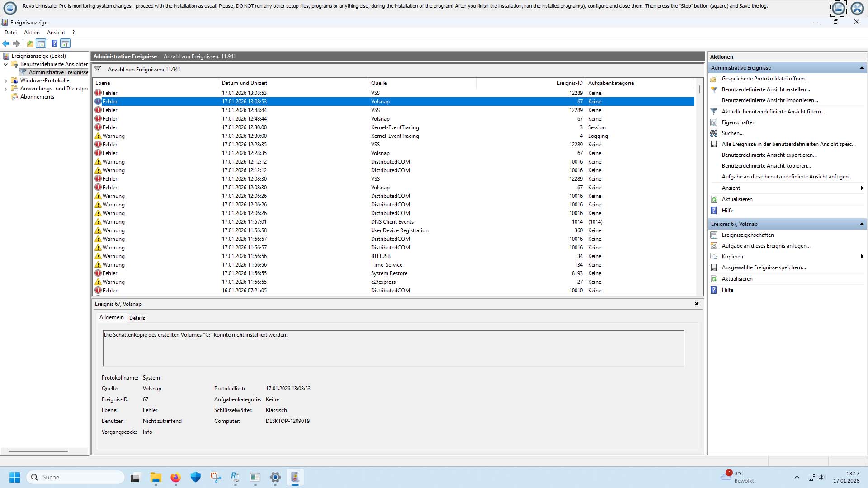Click Benutzerdefinierte Ansicht erstellen action

click(x=765, y=89)
